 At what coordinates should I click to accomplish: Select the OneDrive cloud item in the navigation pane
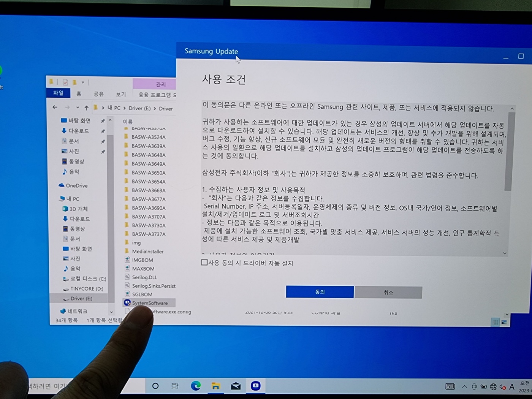(73, 185)
